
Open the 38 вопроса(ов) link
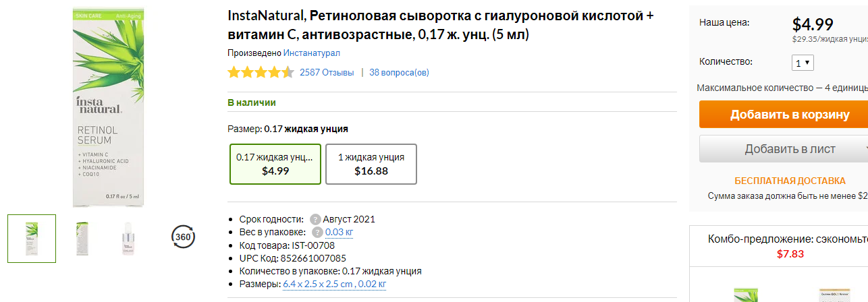399,72
